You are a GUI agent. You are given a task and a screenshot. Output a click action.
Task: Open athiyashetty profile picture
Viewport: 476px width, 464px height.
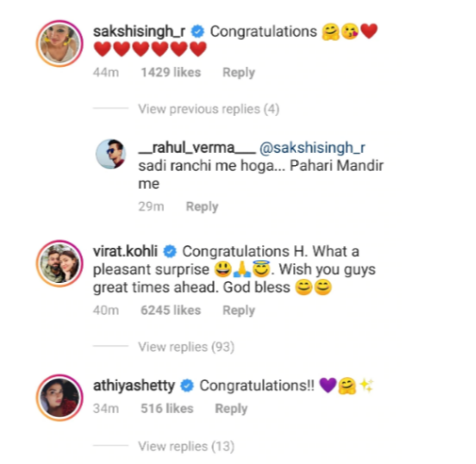click(59, 397)
